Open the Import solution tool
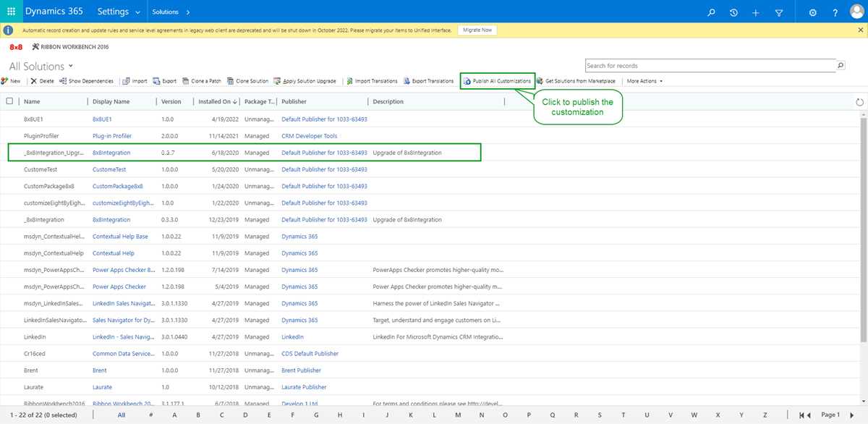The width and height of the screenshot is (868, 424). point(135,80)
